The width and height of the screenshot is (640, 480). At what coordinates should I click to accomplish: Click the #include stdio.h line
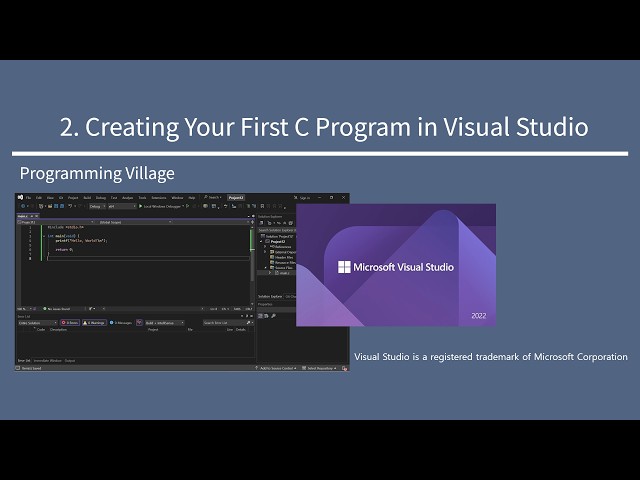[65, 227]
